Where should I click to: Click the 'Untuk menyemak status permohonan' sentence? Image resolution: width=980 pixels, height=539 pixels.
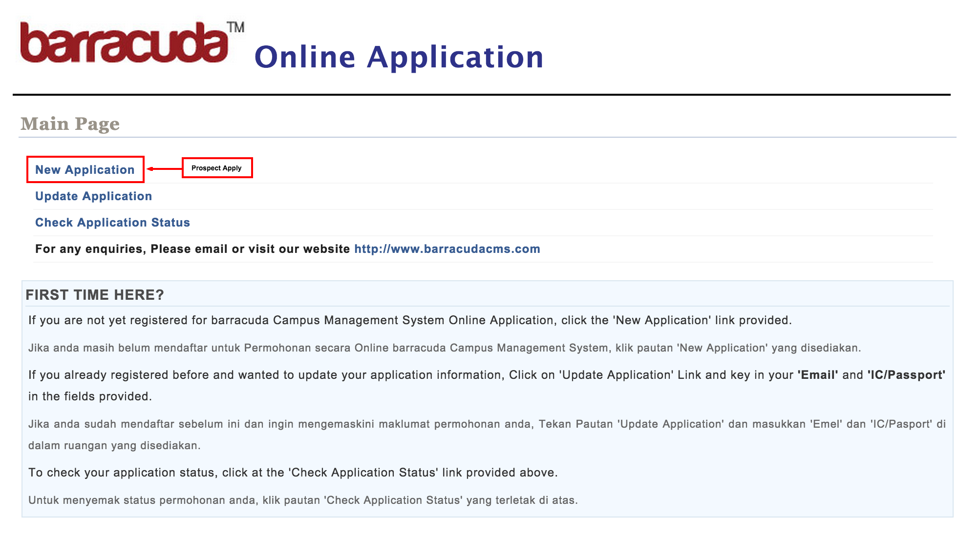pyautogui.click(x=302, y=500)
